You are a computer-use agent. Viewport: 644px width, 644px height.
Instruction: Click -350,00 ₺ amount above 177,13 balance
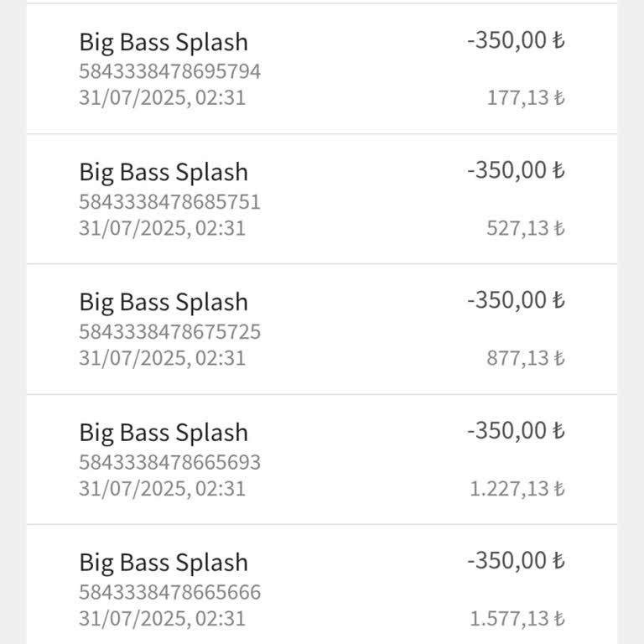(x=516, y=40)
